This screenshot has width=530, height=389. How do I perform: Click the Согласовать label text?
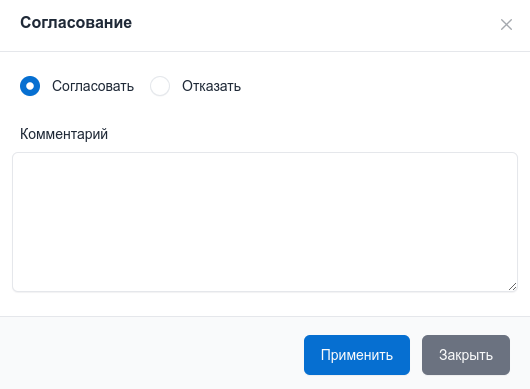pos(93,86)
